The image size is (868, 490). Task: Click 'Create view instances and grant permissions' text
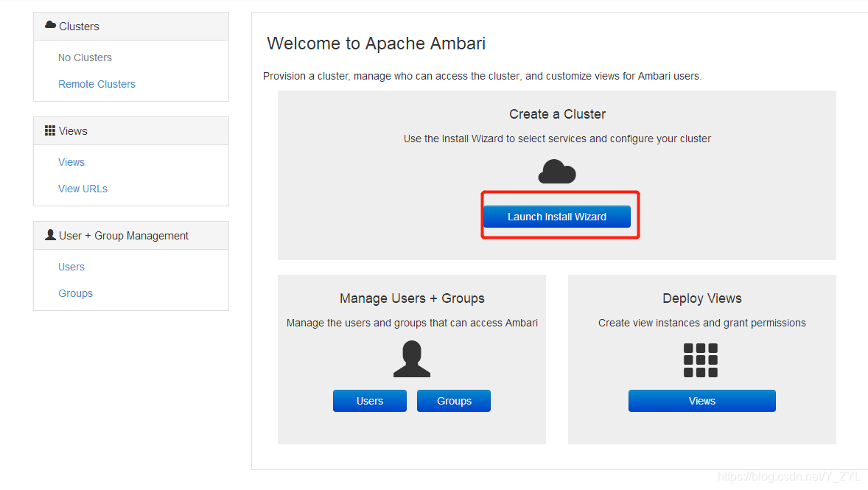tap(702, 323)
